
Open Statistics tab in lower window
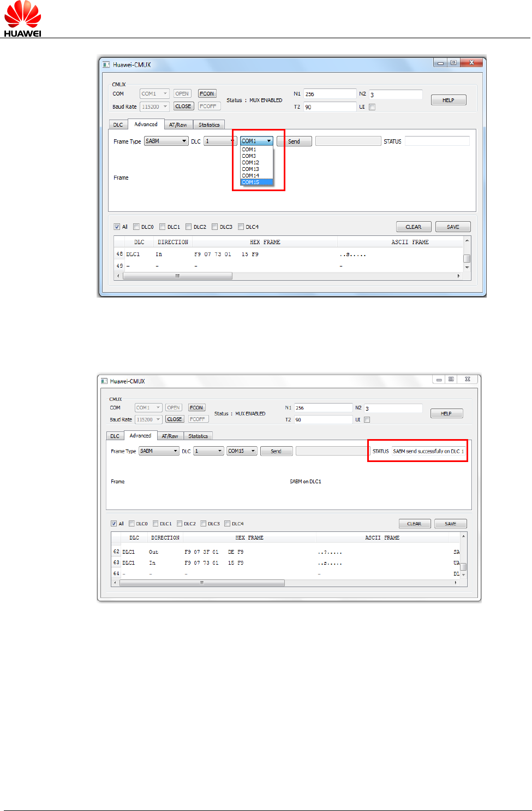pos(198,436)
